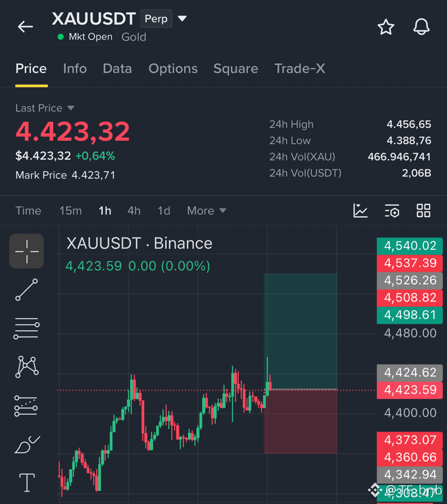Click the 4,498.61 price axis label

tap(410, 315)
